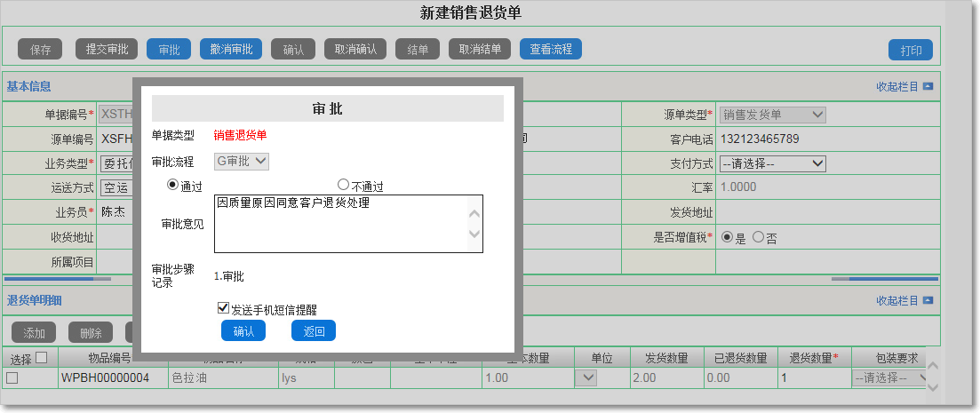980x413 pixels.
Task: Open the 审批流程 G审批 dropdown
Action: [x=242, y=161]
